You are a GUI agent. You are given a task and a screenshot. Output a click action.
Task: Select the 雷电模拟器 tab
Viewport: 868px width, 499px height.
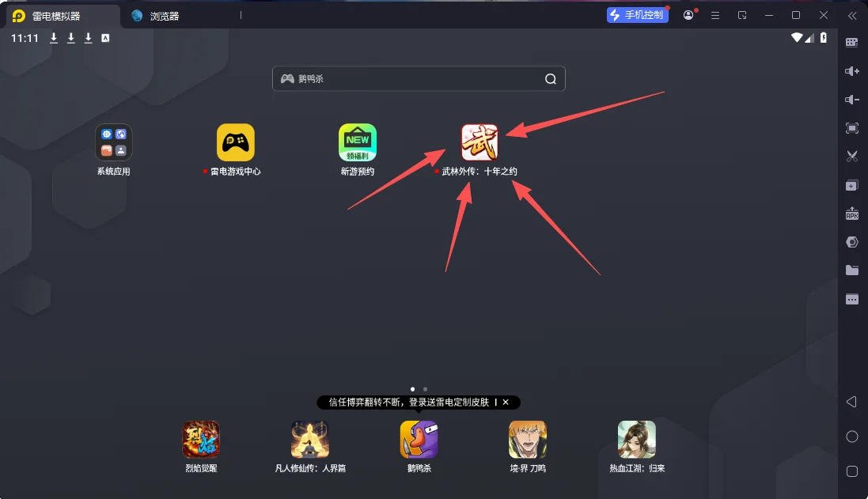(55, 16)
